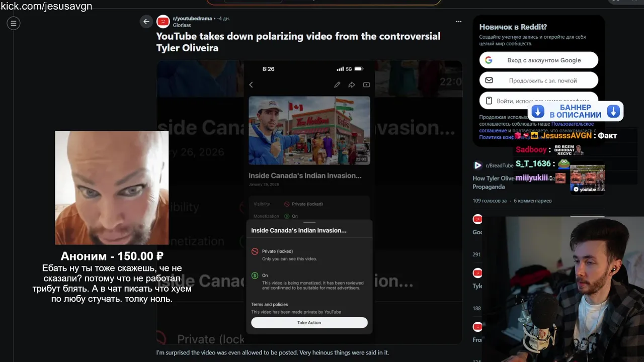This screenshot has width=644, height=362.
Task: Click the youtube meme thumbnail in chat
Action: (587, 178)
